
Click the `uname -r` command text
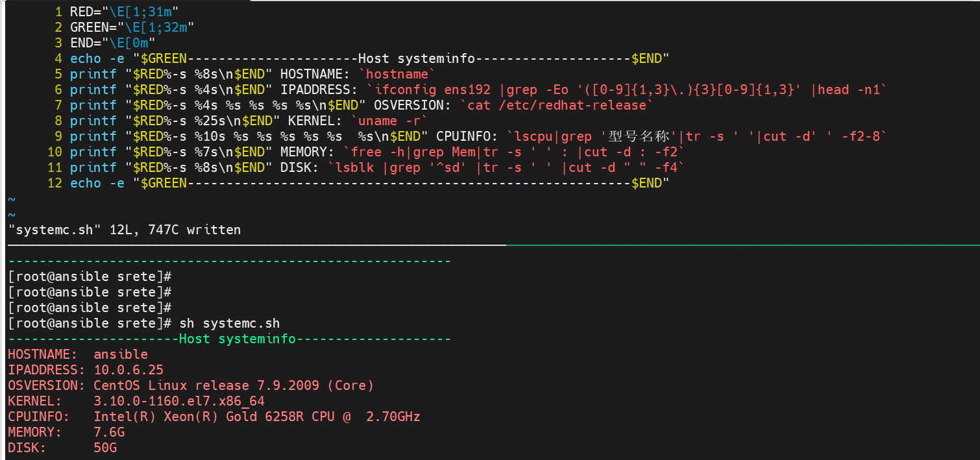click(x=389, y=121)
